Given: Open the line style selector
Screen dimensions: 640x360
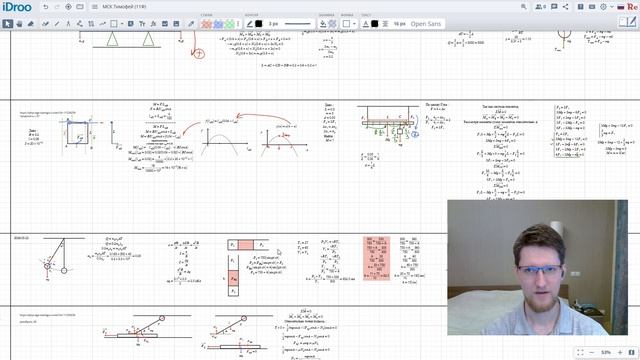Looking at the screenshot, I should point(298,24).
